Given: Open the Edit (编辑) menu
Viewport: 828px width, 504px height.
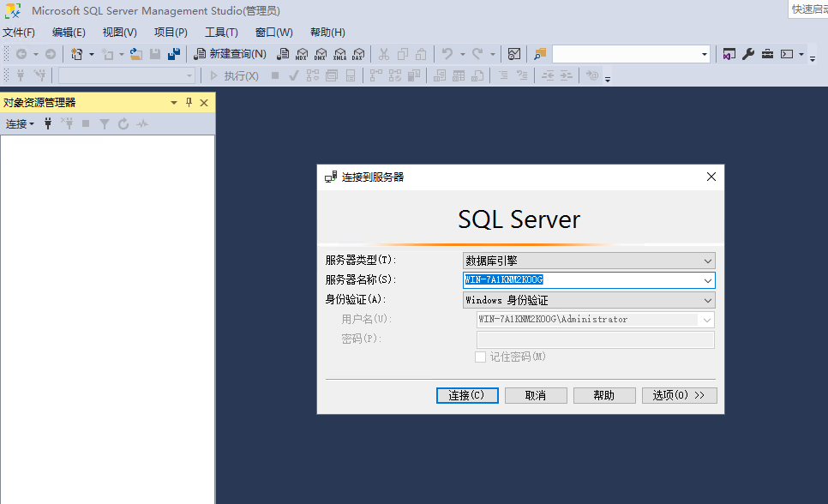Looking at the screenshot, I should coord(69,33).
